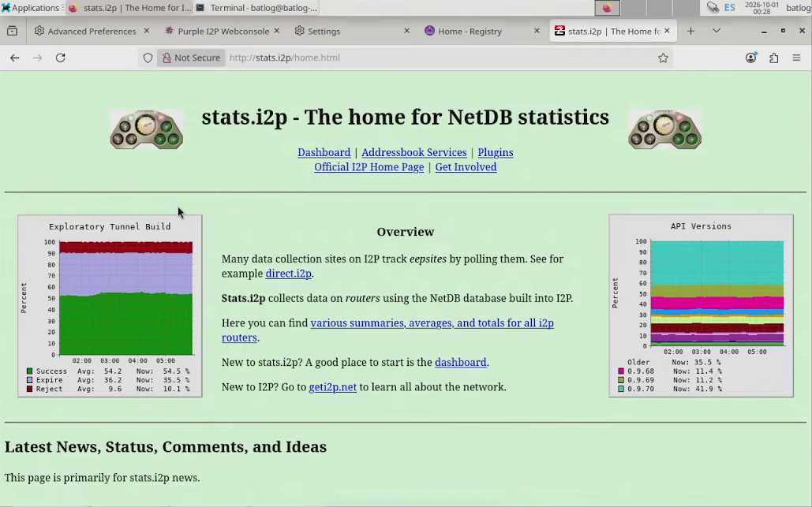Expand the list all tabs chevron
812x507 pixels.
pos(717,31)
